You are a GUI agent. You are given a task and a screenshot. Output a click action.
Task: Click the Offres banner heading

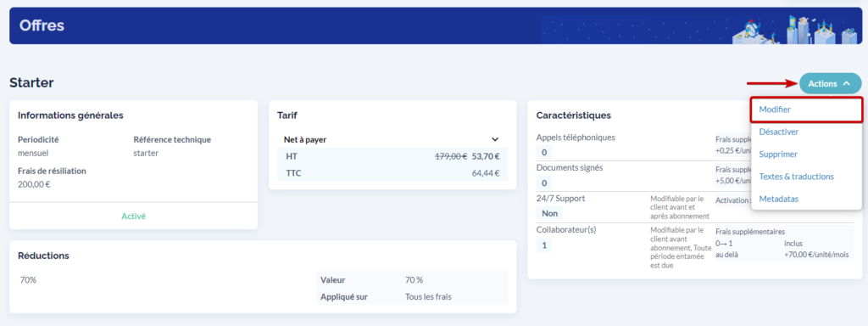pyautogui.click(x=42, y=25)
